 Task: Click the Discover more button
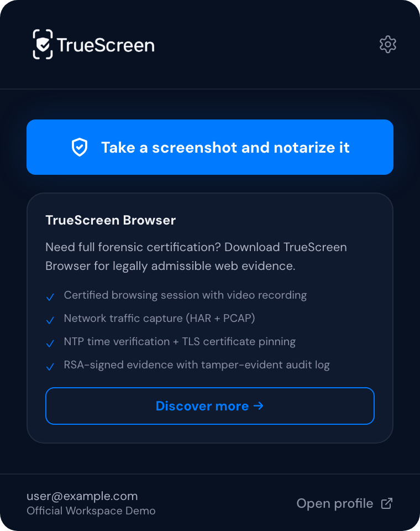click(x=210, y=406)
